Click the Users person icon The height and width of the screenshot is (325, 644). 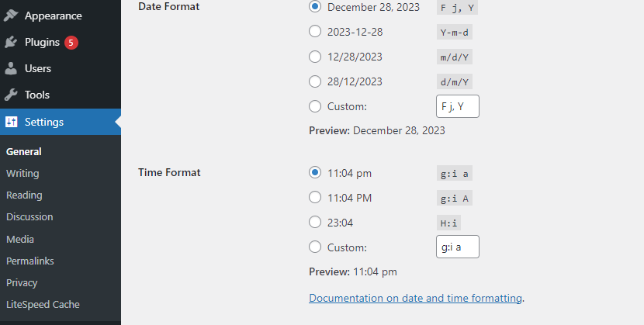tap(11, 68)
